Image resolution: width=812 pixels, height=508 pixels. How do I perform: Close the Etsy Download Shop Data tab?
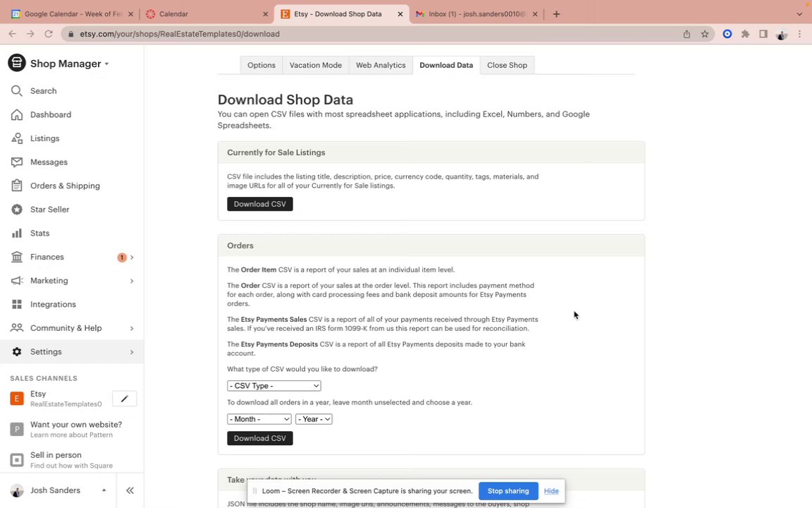pos(400,14)
